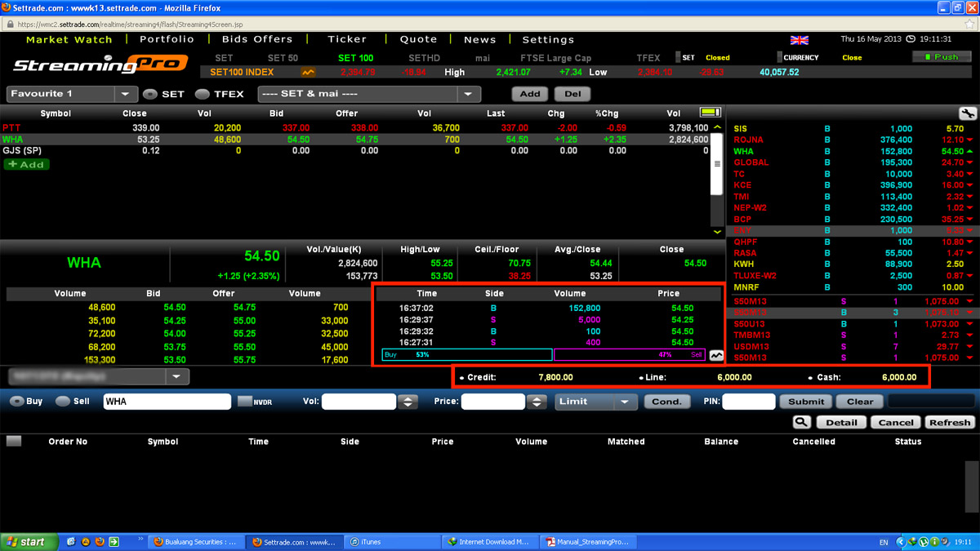The width and height of the screenshot is (980, 551).
Task: Click the Clear button
Action: 860,402
